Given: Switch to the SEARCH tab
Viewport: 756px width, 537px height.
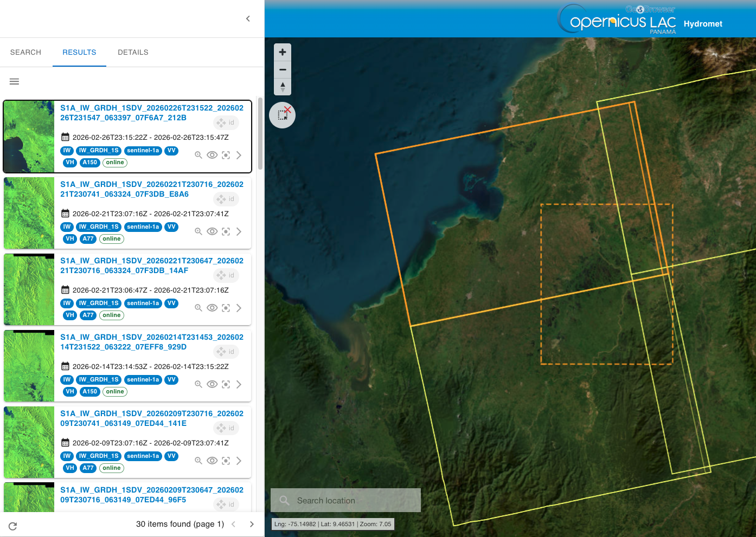Looking at the screenshot, I should (26, 53).
